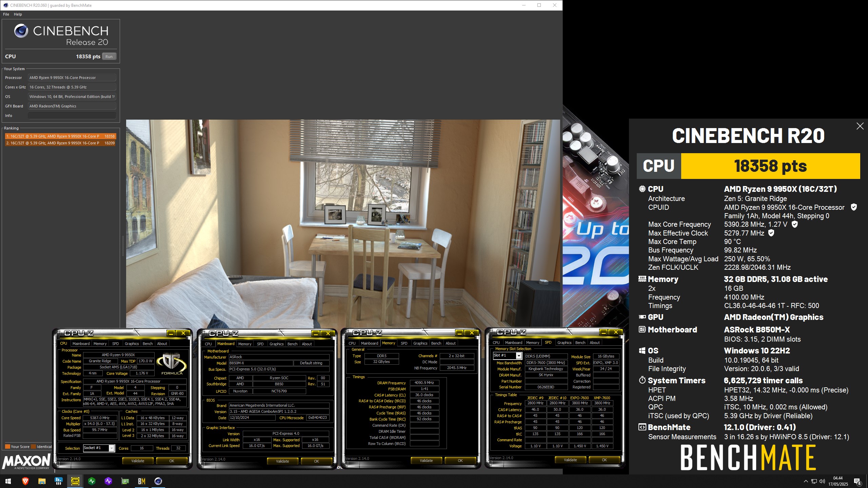Click Validate in the CPU-Z SPD window
868x488 pixels.
(x=570, y=460)
